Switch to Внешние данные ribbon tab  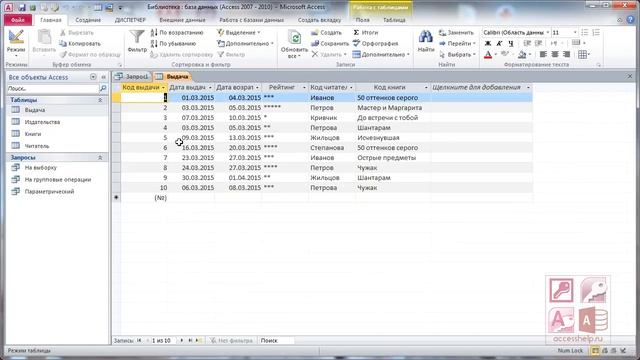(x=182, y=20)
